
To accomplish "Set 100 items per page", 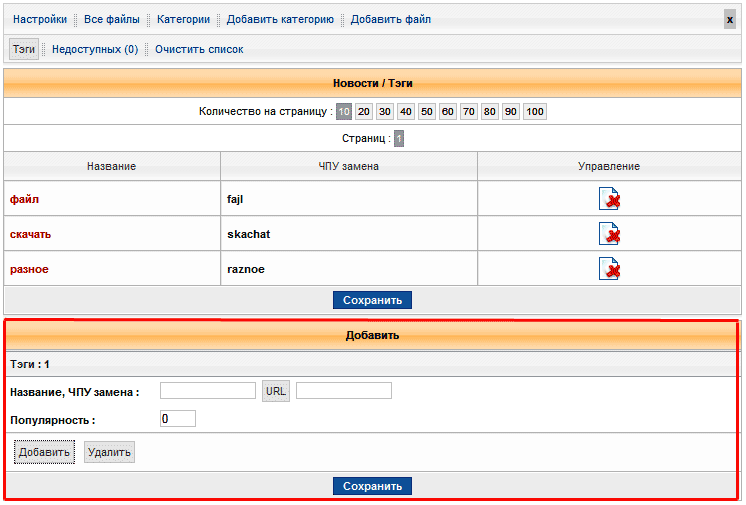I will (535, 112).
